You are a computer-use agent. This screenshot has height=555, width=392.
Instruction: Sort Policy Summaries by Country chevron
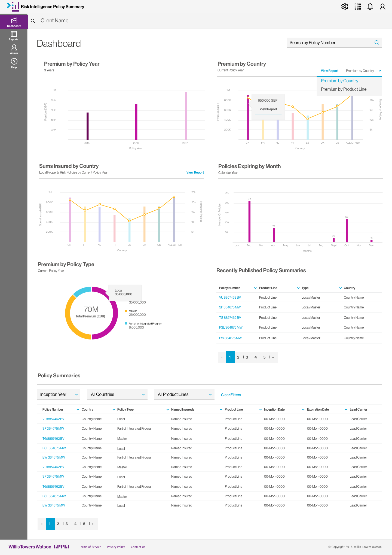114,410
